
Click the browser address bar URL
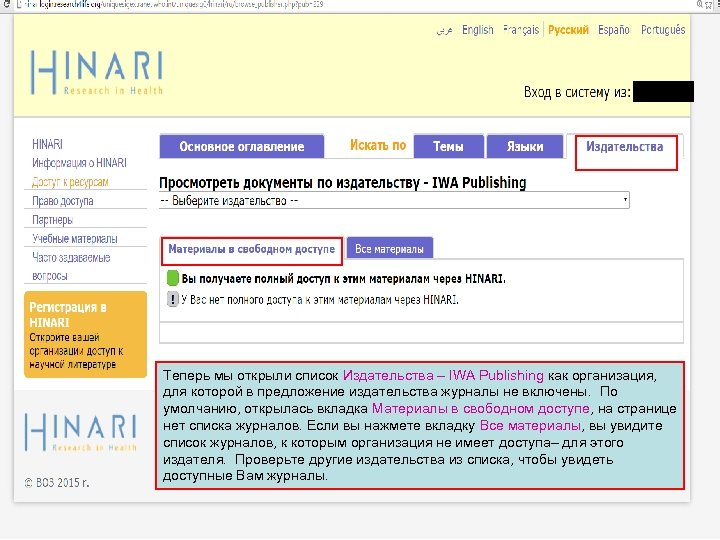click(x=173, y=5)
